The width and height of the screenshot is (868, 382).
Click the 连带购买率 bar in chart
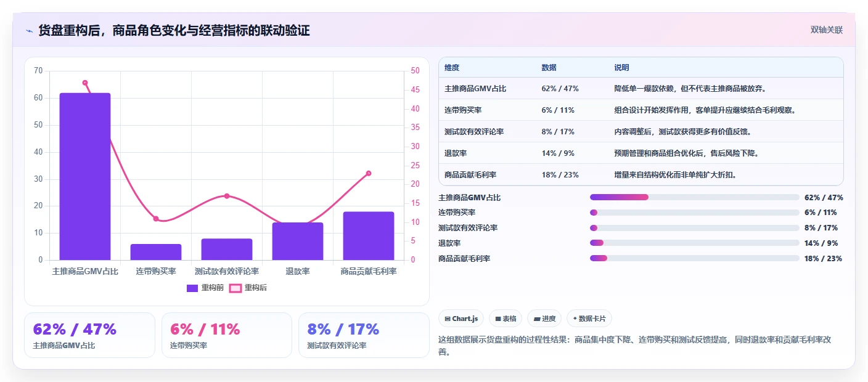156,252
